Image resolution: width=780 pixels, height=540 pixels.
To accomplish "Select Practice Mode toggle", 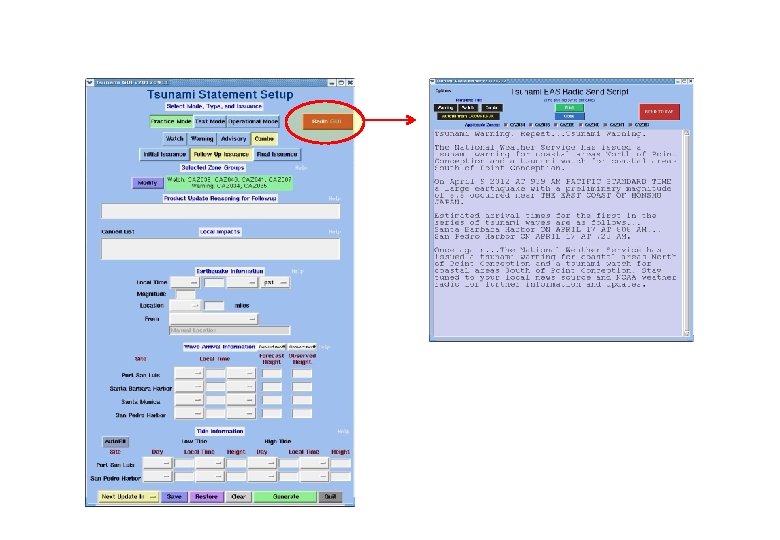I will [x=171, y=121].
